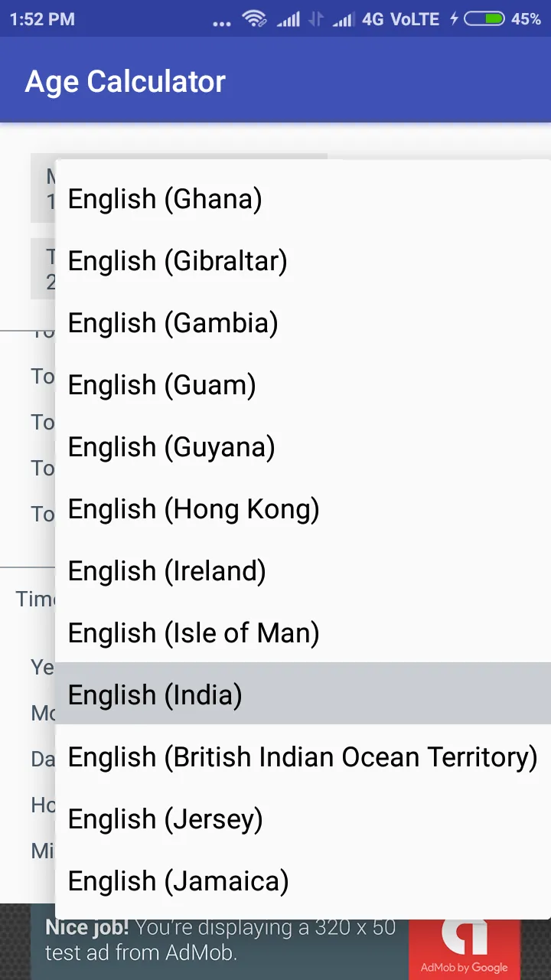The height and width of the screenshot is (980, 551).
Task: Choose English (Isle of Man)
Action: point(303,633)
